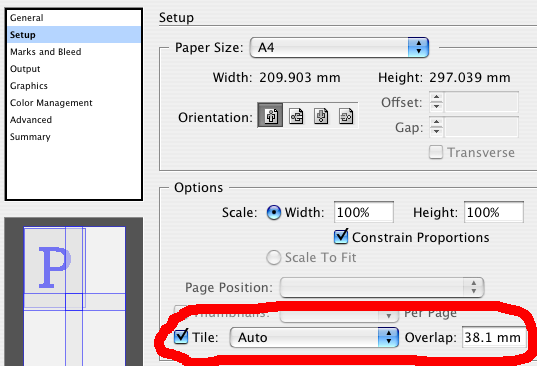Open the Graphics panel
Screen dimensions: 537x366
pos(74,86)
